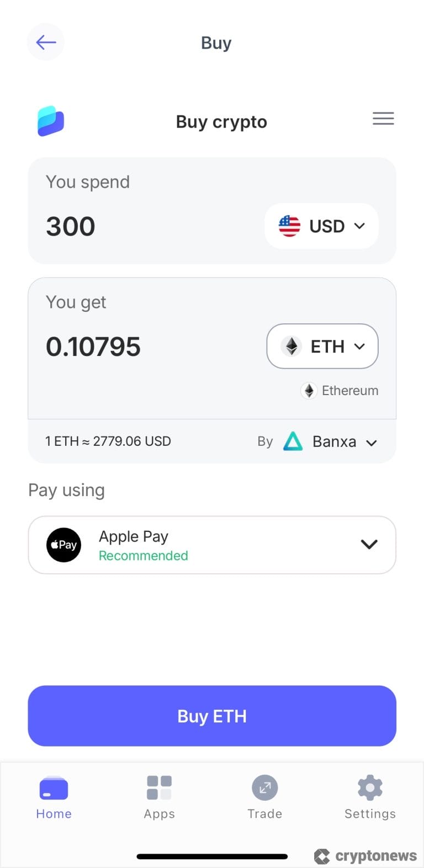
Task: Expand the Banxa provider dropdown
Action: point(372,443)
